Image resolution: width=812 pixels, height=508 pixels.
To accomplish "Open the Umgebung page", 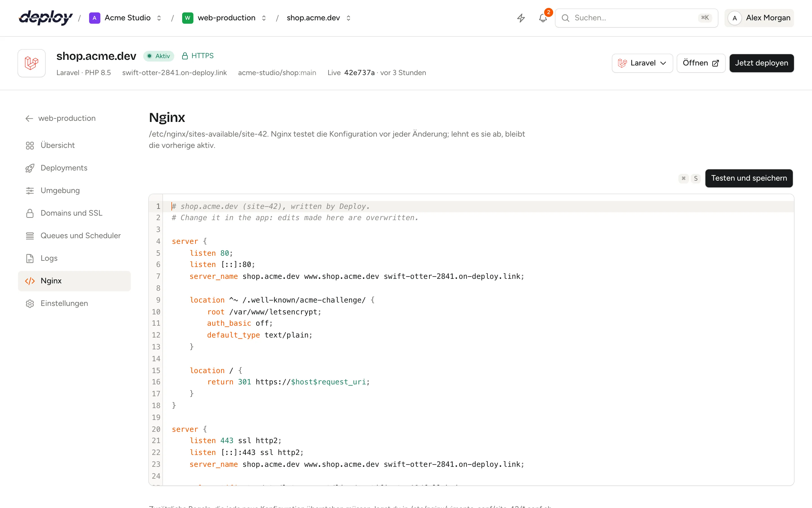I will [x=74, y=191].
